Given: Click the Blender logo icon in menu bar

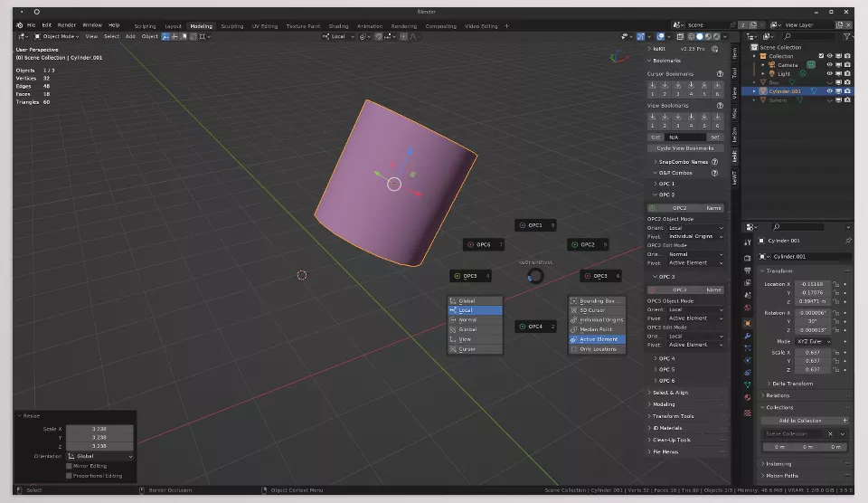Looking at the screenshot, I should [19, 25].
